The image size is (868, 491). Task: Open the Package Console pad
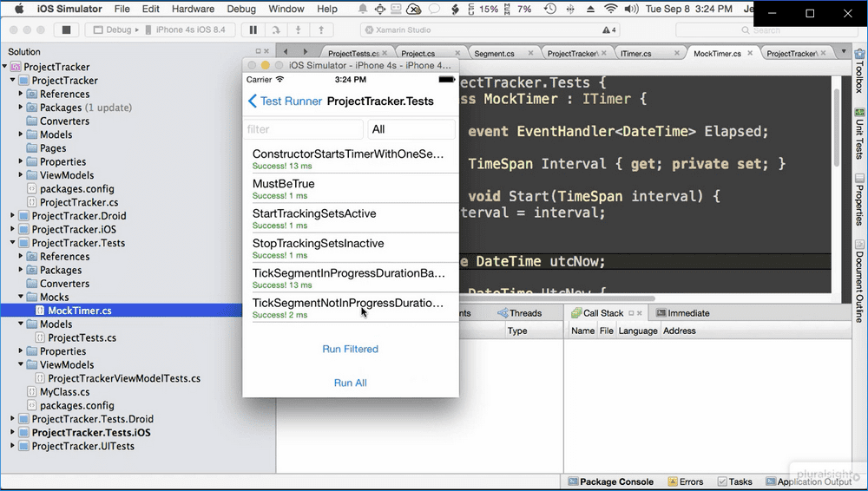click(610, 481)
